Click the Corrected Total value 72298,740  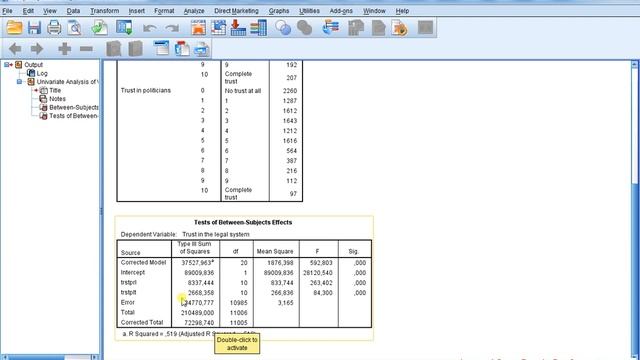[x=198, y=322]
